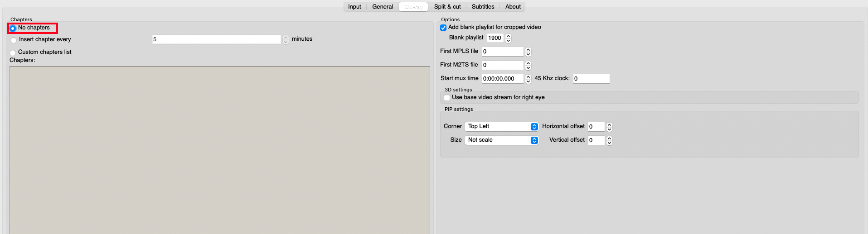This screenshot has width=868, height=234.
Task: Click the First M2TS file field
Action: click(503, 65)
